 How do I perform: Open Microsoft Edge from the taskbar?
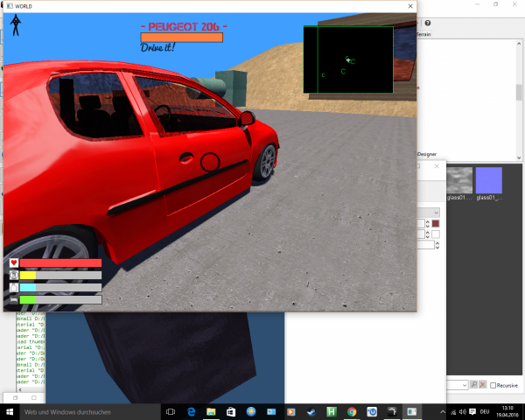click(x=190, y=411)
